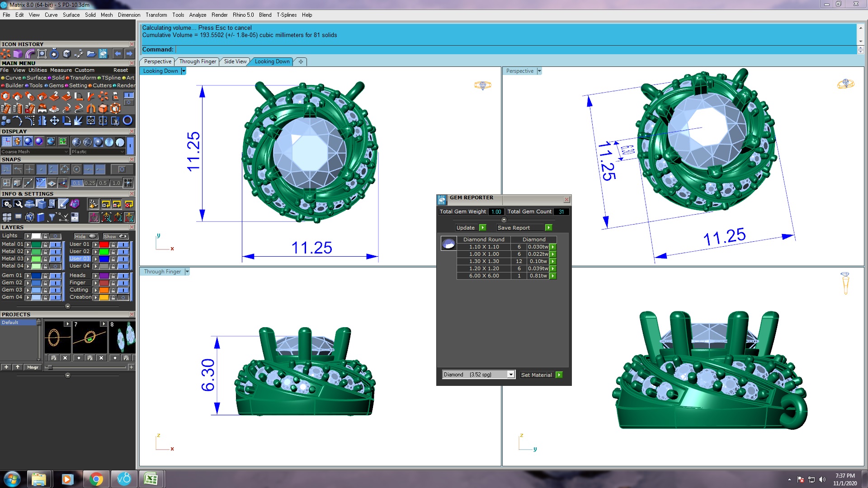This screenshot has height=488, width=868.
Task: Open the T-Splines menu
Action: [x=286, y=15]
